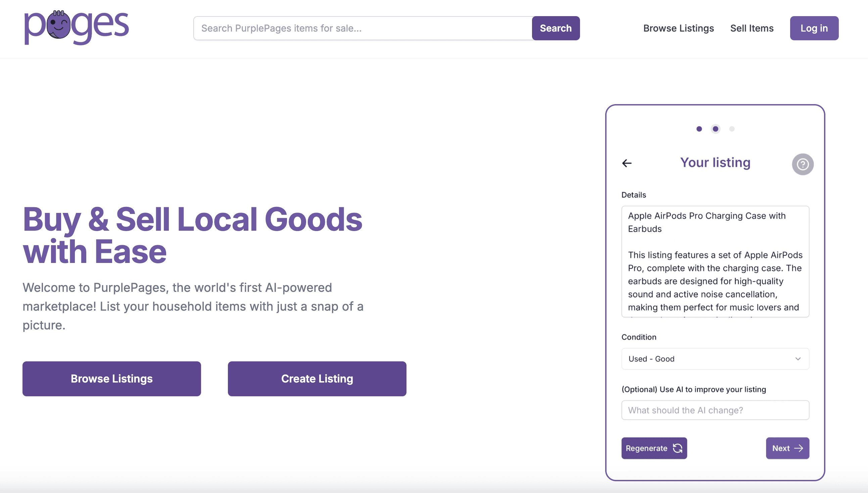
Task: Select the first step indicator dot
Action: click(x=699, y=129)
